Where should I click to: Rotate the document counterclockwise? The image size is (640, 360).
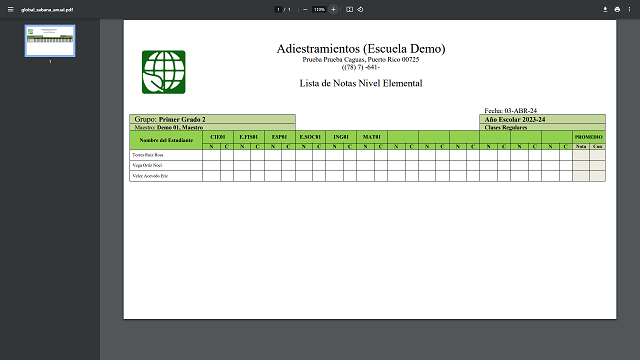coord(360,9)
